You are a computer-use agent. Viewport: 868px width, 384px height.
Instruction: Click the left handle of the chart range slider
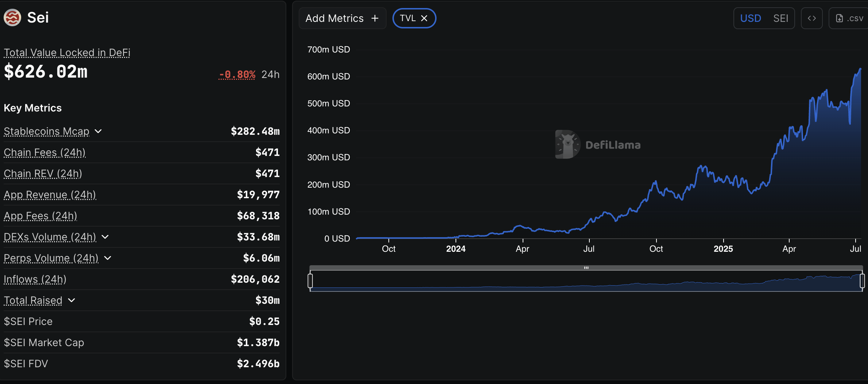point(311,281)
